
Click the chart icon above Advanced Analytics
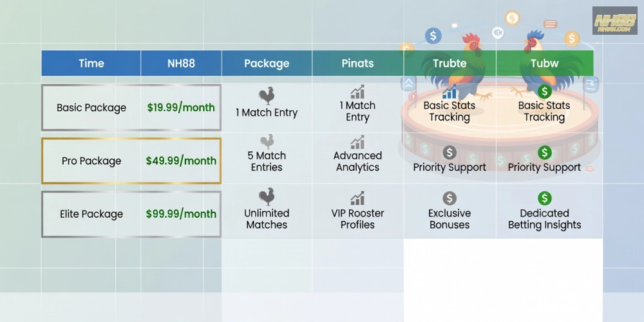[x=357, y=142]
